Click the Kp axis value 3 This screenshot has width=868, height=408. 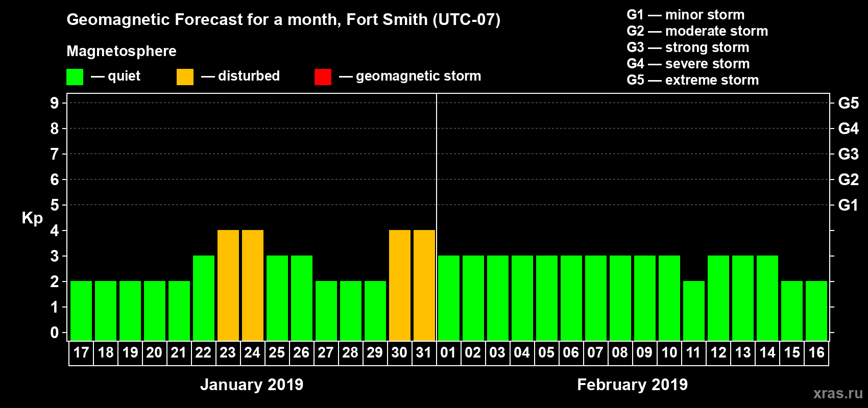pos(55,256)
